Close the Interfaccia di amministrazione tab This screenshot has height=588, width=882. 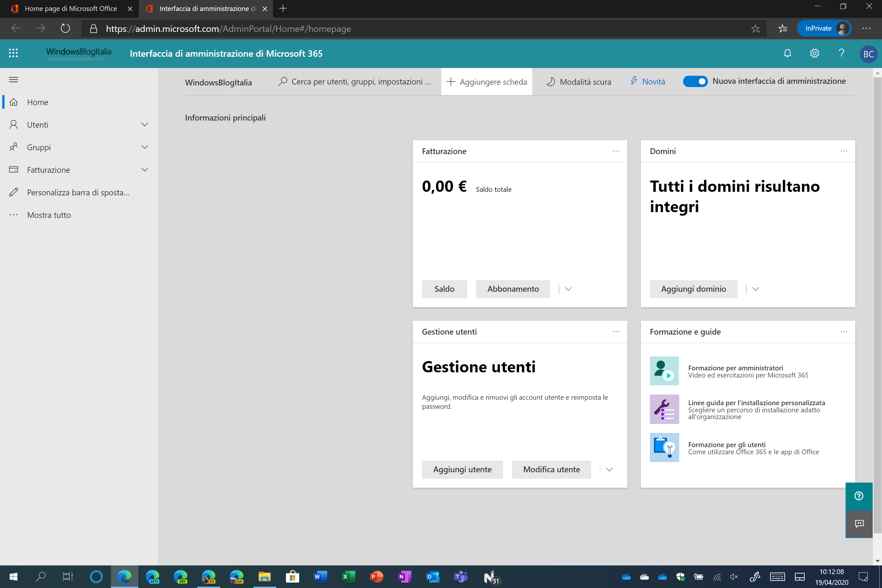pos(265,9)
